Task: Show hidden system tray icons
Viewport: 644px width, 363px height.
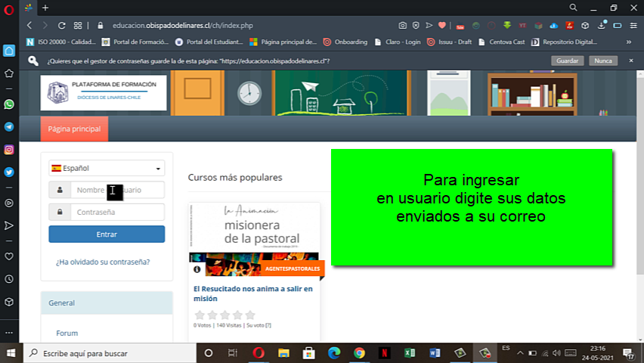Action: click(531, 353)
